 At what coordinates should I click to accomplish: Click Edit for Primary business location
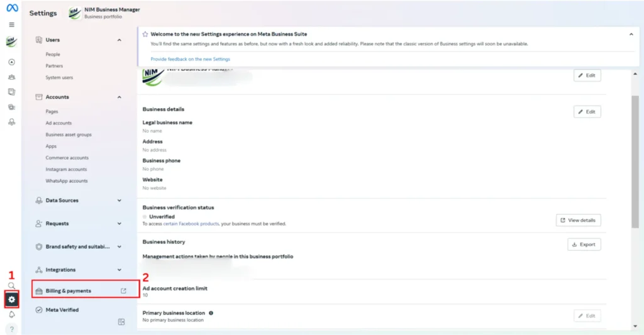point(587,316)
